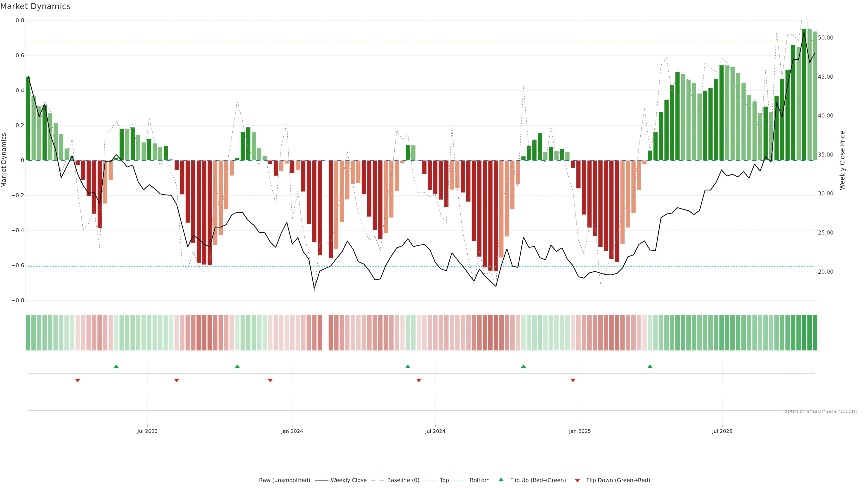This screenshot has width=868, height=488.
Task: Click the darkest green cell ending the heat strip
Action: point(815,332)
